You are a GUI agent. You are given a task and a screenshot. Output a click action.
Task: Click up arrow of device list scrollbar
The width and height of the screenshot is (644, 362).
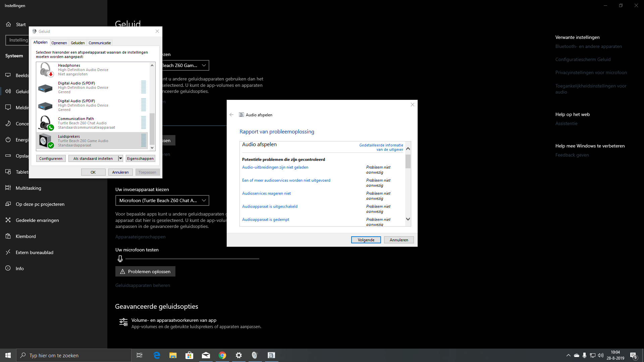point(152,65)
